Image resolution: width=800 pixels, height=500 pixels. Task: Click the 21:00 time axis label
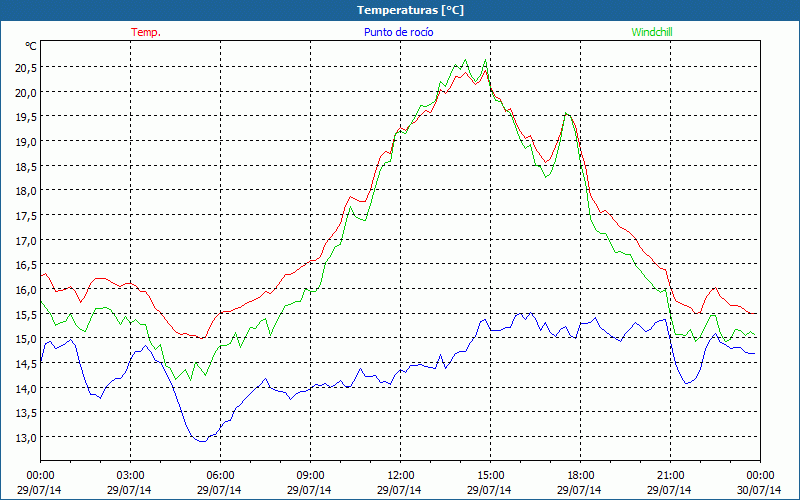670,476
